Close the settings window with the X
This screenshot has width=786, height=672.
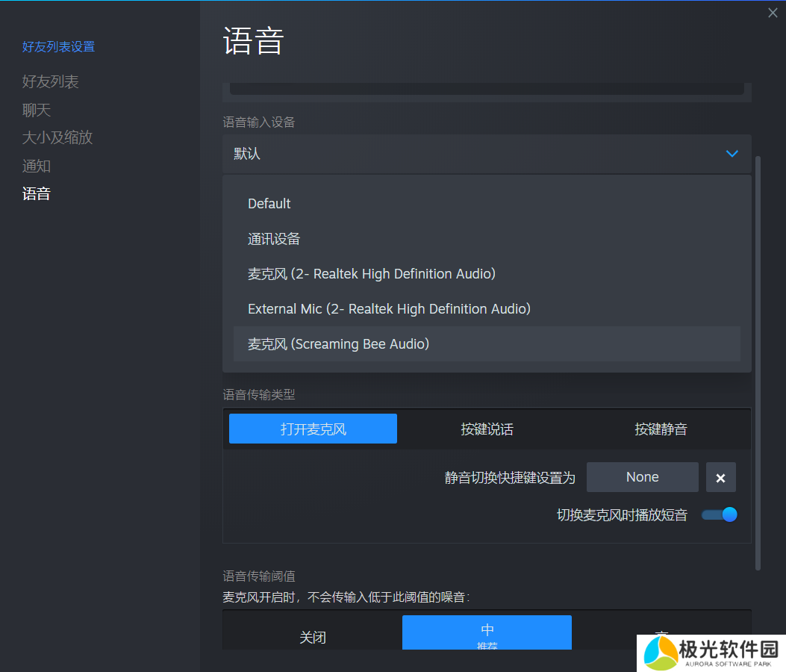point(773,13)
